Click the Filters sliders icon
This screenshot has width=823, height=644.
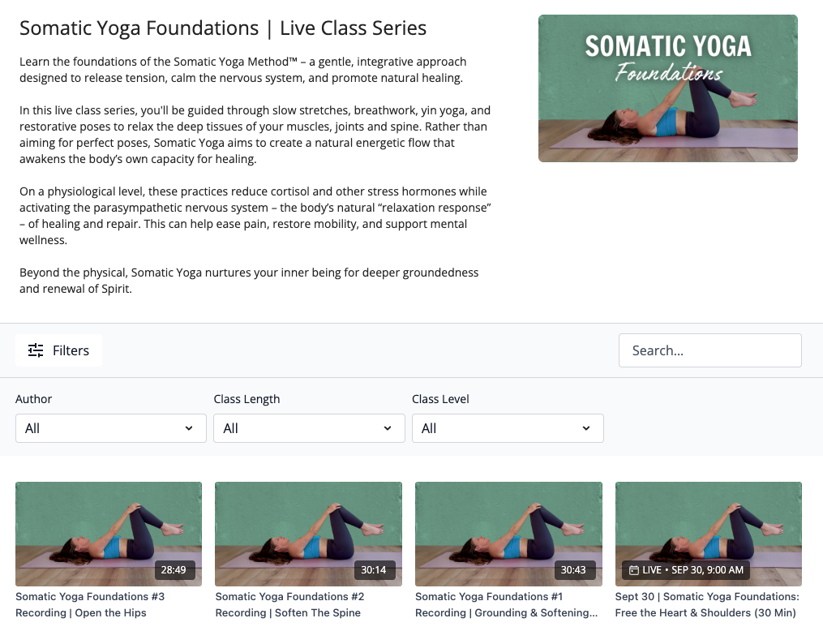click(36, 350)
